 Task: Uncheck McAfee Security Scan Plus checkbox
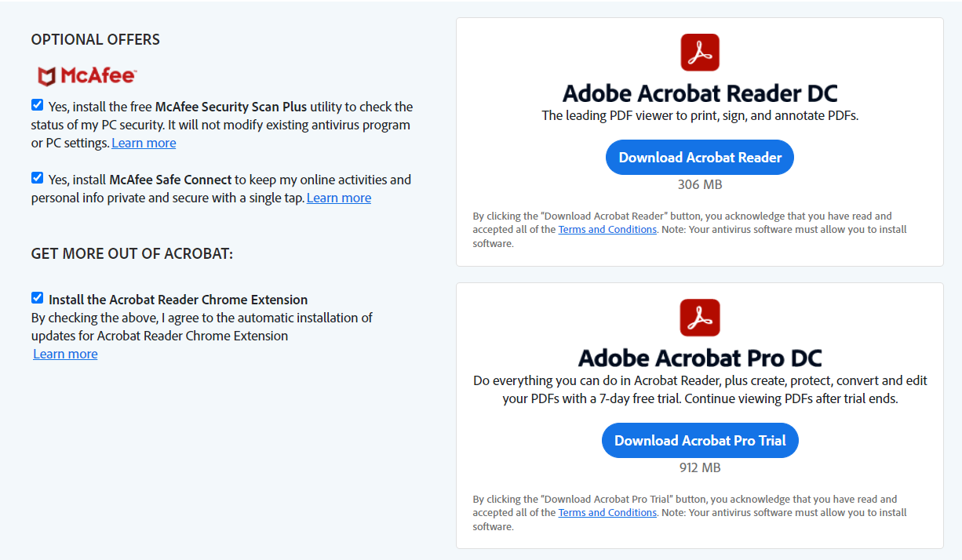click(37, 104)
